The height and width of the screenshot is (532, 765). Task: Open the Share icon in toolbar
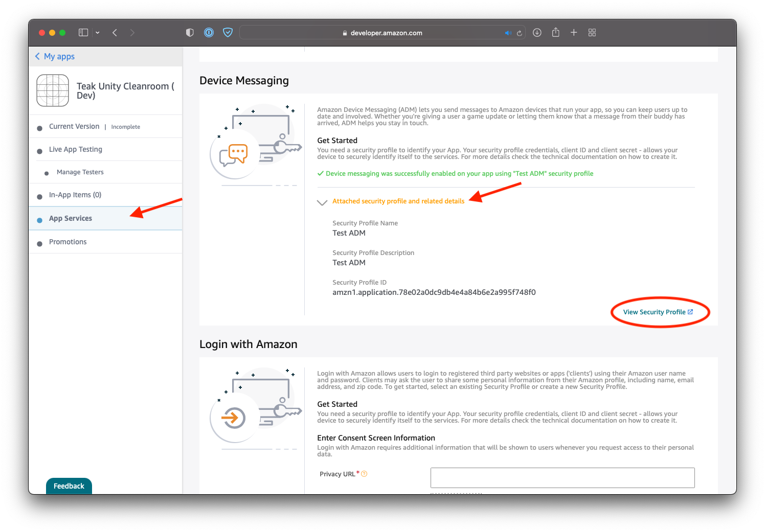coord(556,32)
